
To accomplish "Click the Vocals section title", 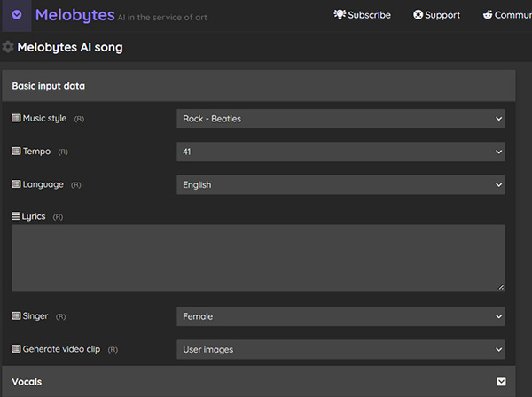I will click(27, 382).
